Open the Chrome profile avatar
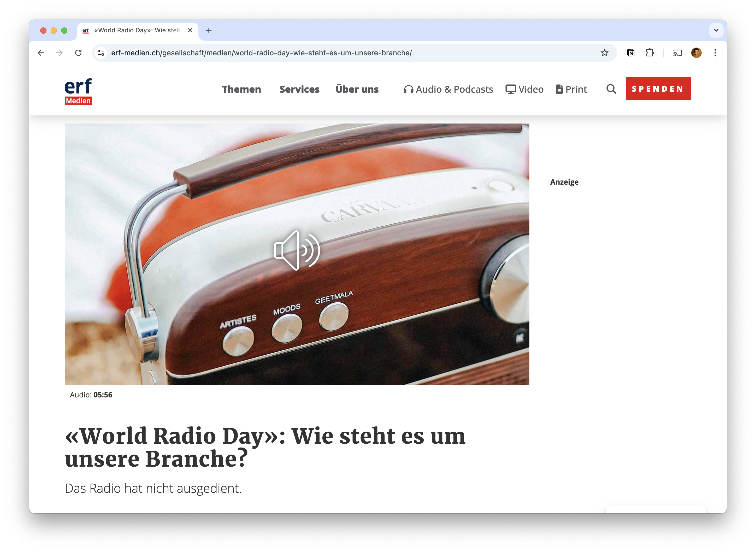Image resolution: width=756 pixels, height=552 pixels. [x=696, y=53]
